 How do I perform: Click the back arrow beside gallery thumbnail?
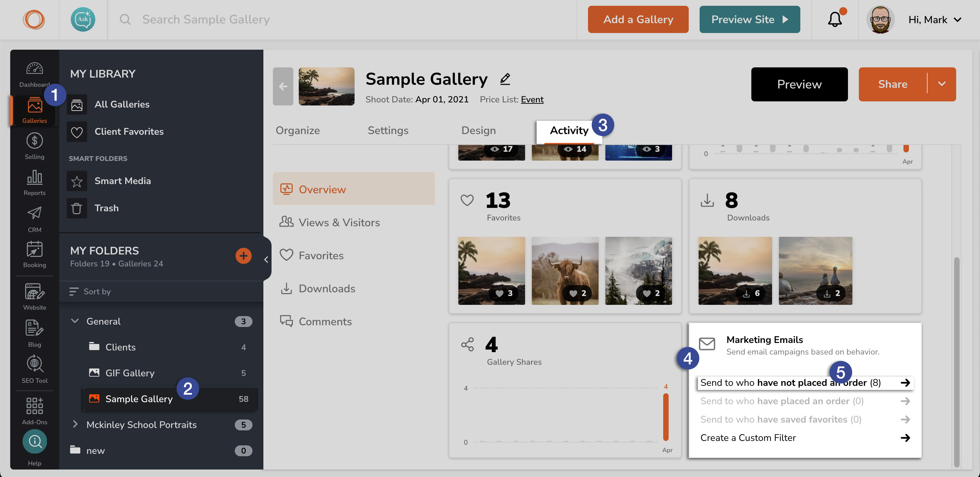point(283,86)
